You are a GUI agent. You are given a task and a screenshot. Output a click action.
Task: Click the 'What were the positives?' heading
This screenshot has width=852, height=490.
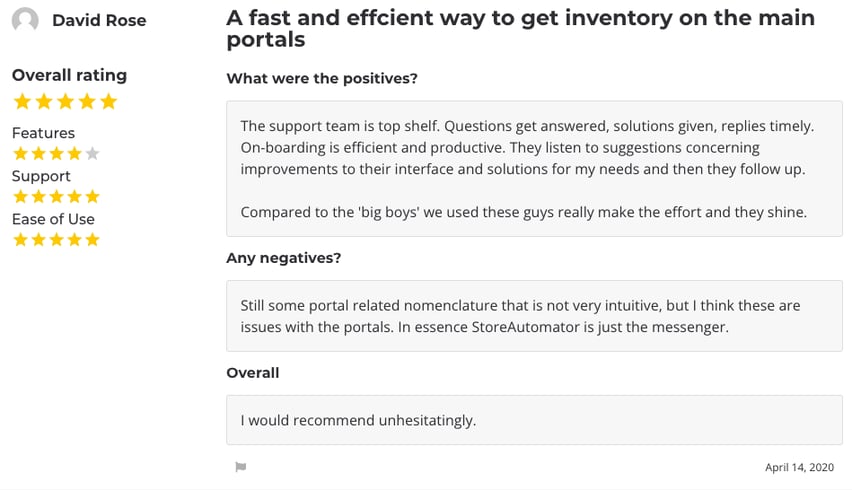point(322,79)
